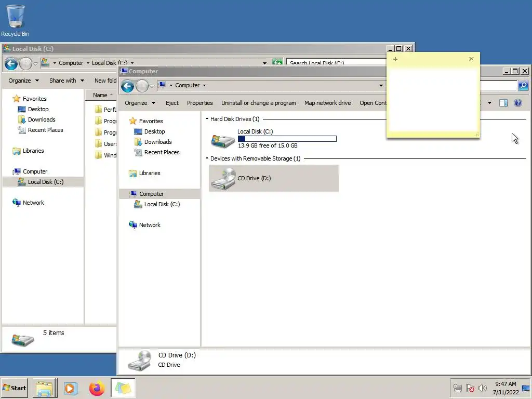Open Action Center flag tray icon
The image size is (532, 399).
tap(470, 388)
